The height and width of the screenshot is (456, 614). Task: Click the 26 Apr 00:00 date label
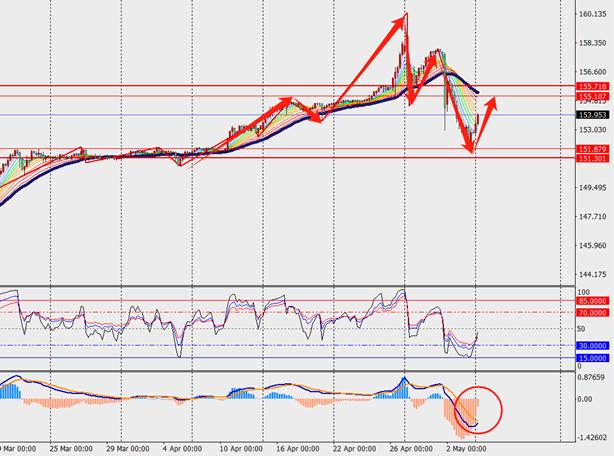pyautogui.click(x=411, y=449)
